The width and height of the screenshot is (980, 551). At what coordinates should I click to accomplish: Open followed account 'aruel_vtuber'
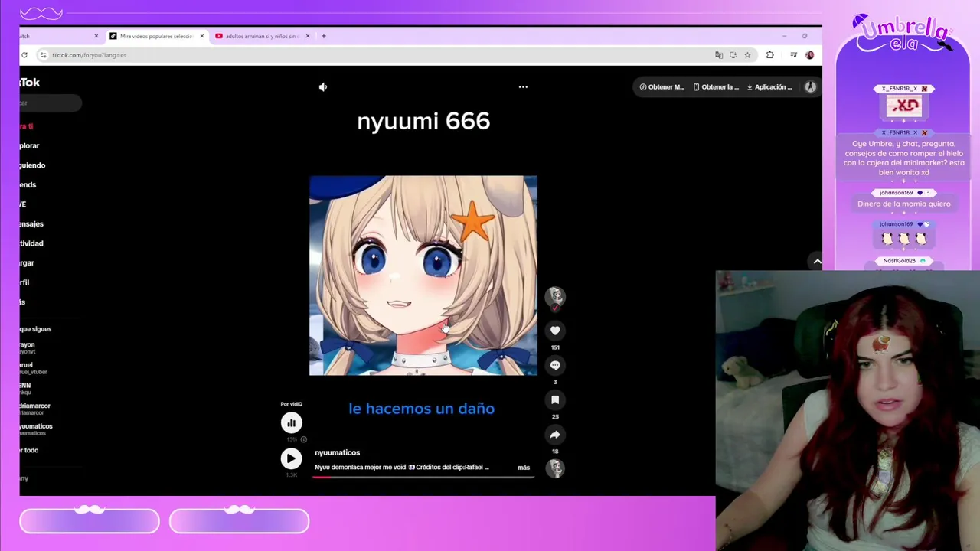[x=34, y=368]
